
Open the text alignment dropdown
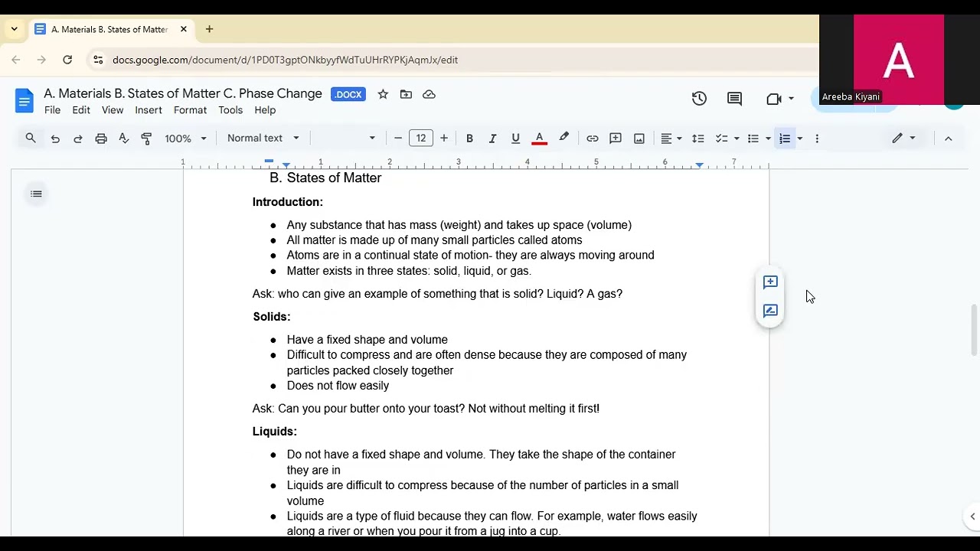pos(671,139)
